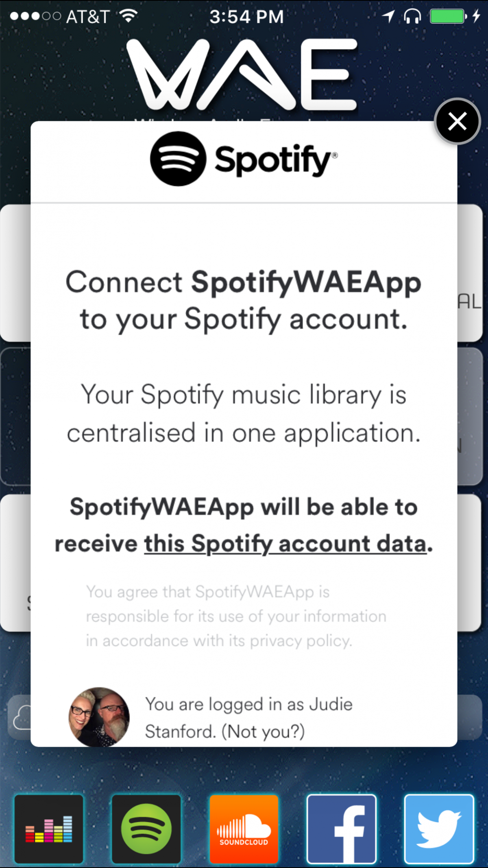The image size is (488, 868).
Task: Open the SoundCloud service icon
Action: [244, 829]
